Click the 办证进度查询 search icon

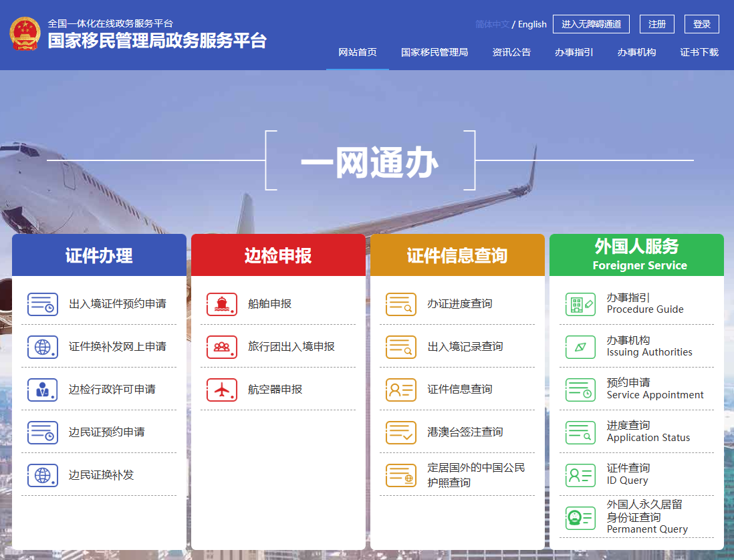pos(401,304)
